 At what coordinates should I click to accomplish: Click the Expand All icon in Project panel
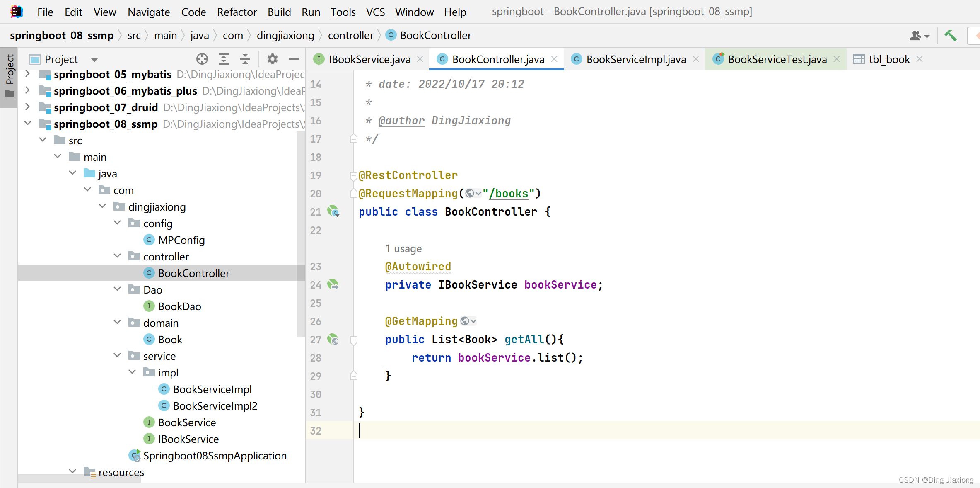(x=224, y=59)
